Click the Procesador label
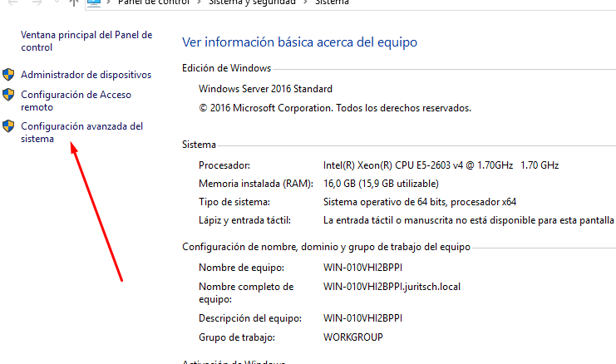 [x=224, y=165]
